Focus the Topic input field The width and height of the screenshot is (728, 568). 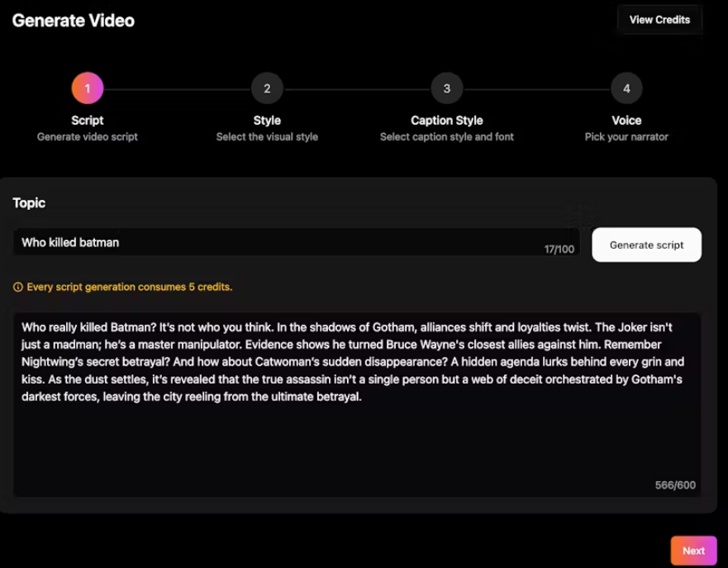pos(296,242)
